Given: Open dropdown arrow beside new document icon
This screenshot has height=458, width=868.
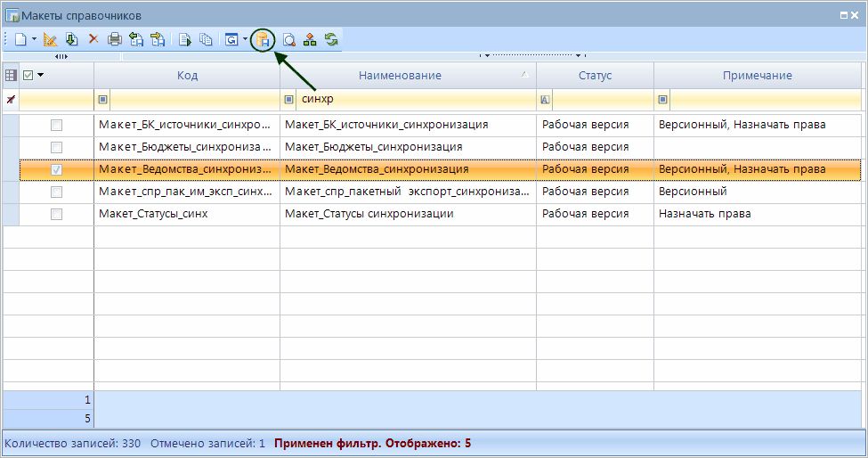Looking at the screenshot, I should tap(34, 39).
